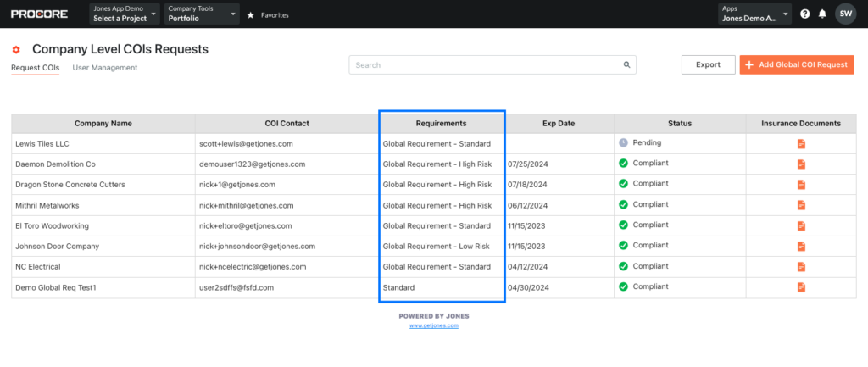The image size is (868, 367).
Task: Open Johnson Door Company insurance document icon
Action: point(801,247)
